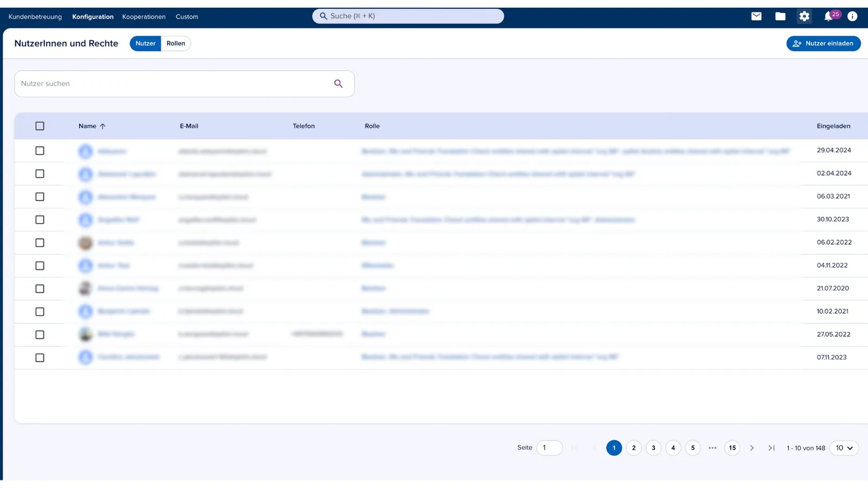
Task: Click photo avatar in row dated 21.07.2020
Action: (85, 288)
